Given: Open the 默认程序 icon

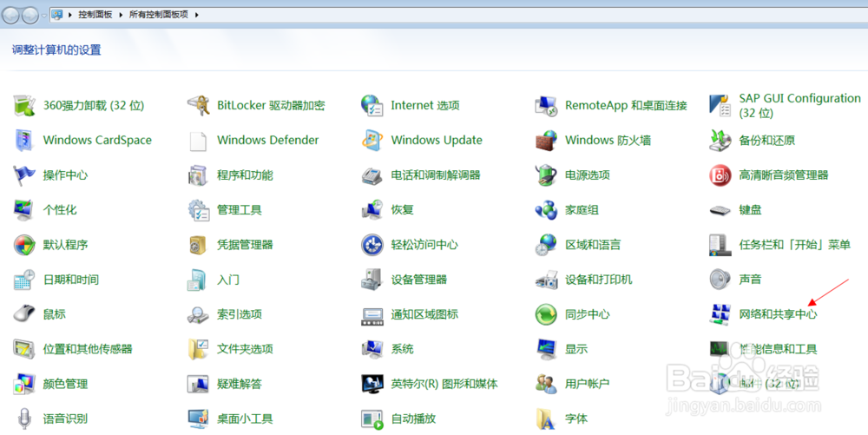Looking at the screenshot, I should click(x=23, y=245).
